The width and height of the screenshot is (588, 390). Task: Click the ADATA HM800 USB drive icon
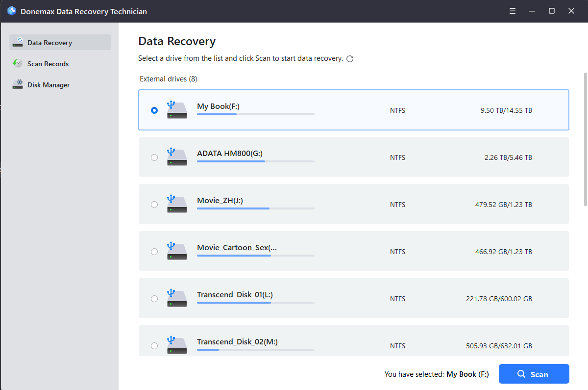pos(176,157)
